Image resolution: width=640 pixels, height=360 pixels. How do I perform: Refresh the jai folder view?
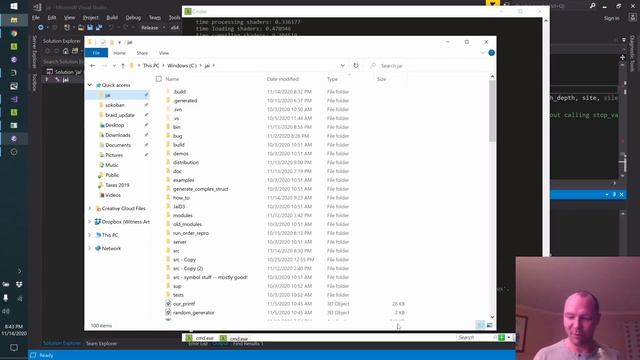point(356,66)
